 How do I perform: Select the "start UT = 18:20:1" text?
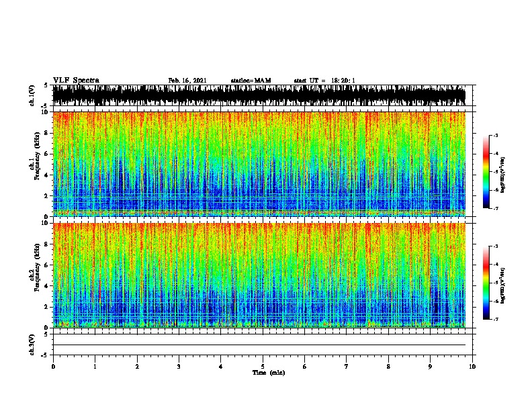click(x=324, y=81)
